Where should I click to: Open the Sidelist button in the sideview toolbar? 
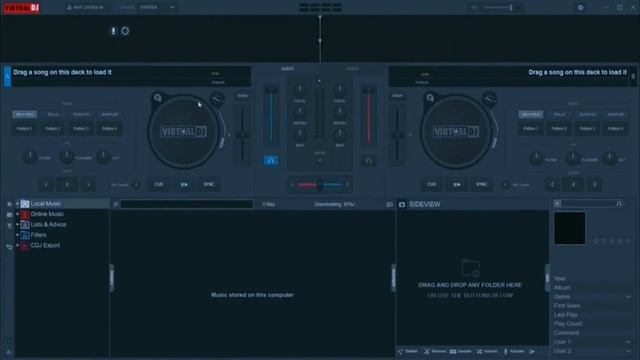click(408, 351)
